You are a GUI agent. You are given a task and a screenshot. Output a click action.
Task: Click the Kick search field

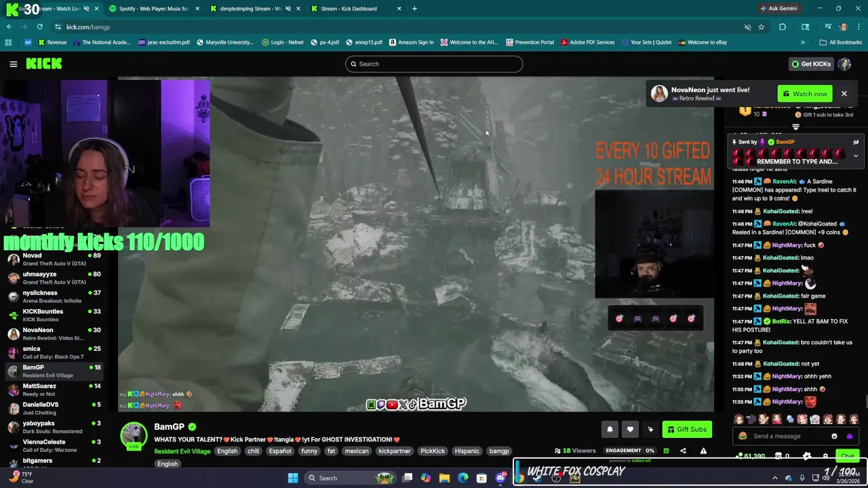coord(434,64)
